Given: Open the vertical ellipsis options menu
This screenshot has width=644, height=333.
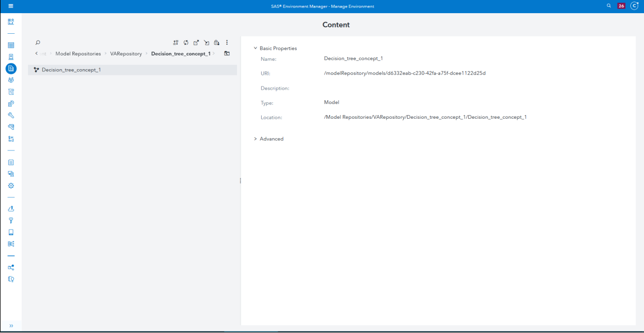Looking at the screenshot, I should pyautogui.click(x=227, y=42).
